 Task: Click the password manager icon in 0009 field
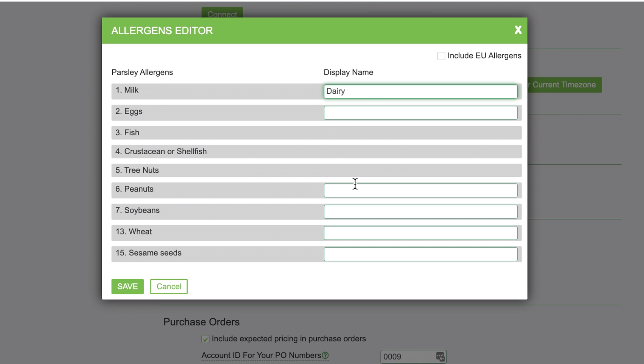point(440,357)
